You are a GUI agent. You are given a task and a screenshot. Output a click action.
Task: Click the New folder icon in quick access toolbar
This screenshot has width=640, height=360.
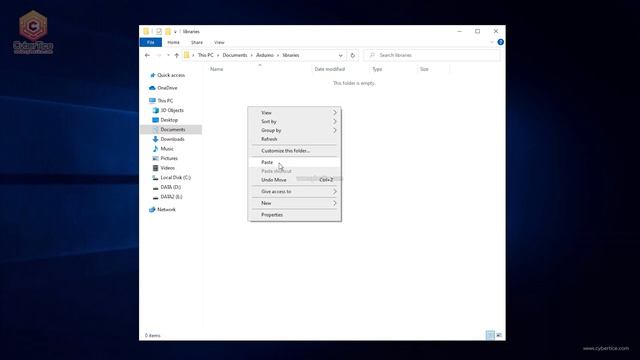[168, 31]
